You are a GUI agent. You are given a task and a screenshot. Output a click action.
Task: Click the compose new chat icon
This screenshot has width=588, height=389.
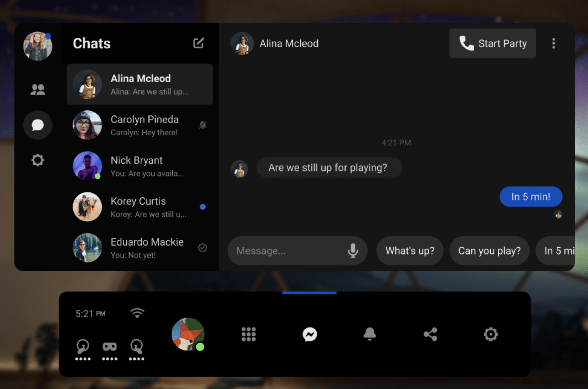tap(199, 43)
